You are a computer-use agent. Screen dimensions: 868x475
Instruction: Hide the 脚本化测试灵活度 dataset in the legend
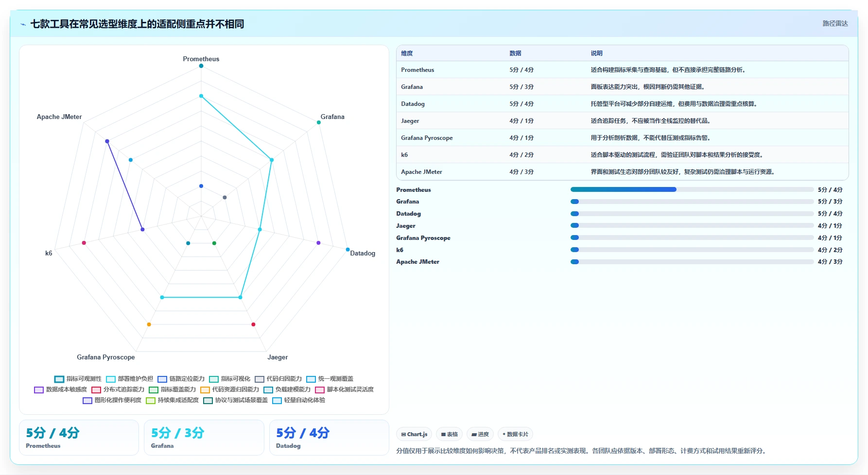(344, 390)
